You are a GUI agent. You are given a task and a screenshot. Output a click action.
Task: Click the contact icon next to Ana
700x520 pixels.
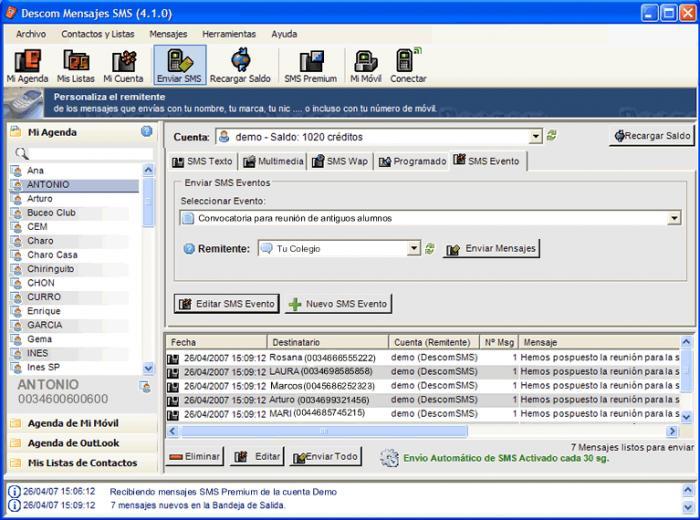coord(17,171)
